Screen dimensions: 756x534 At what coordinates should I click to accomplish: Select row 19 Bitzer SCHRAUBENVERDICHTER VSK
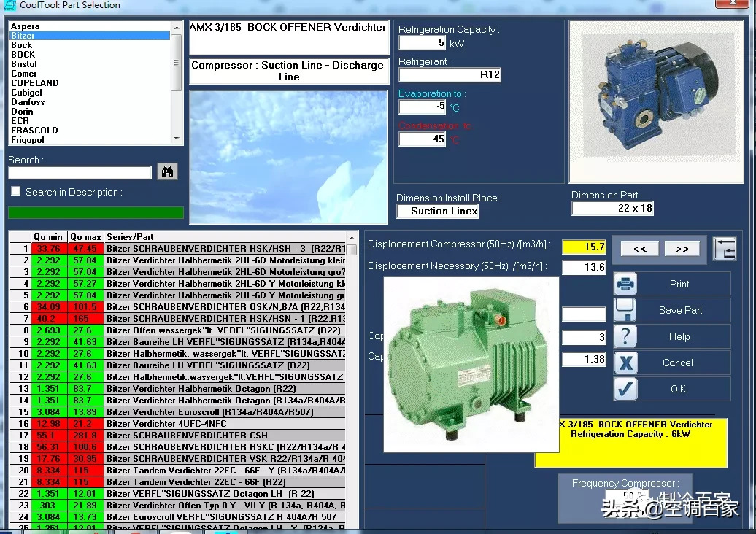177,458
